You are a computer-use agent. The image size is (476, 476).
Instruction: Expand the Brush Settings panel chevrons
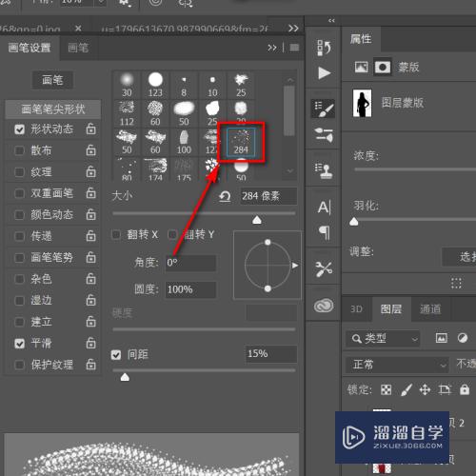272,48
